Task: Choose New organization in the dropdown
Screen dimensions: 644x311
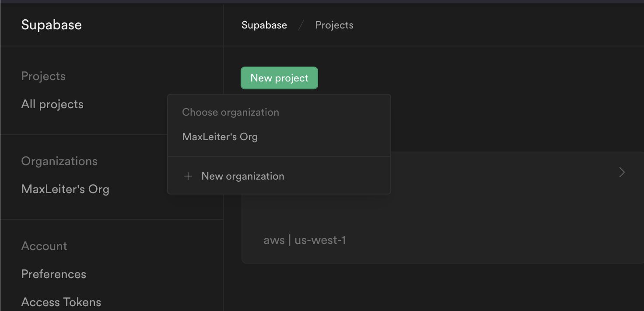Action: coord(243,176)
